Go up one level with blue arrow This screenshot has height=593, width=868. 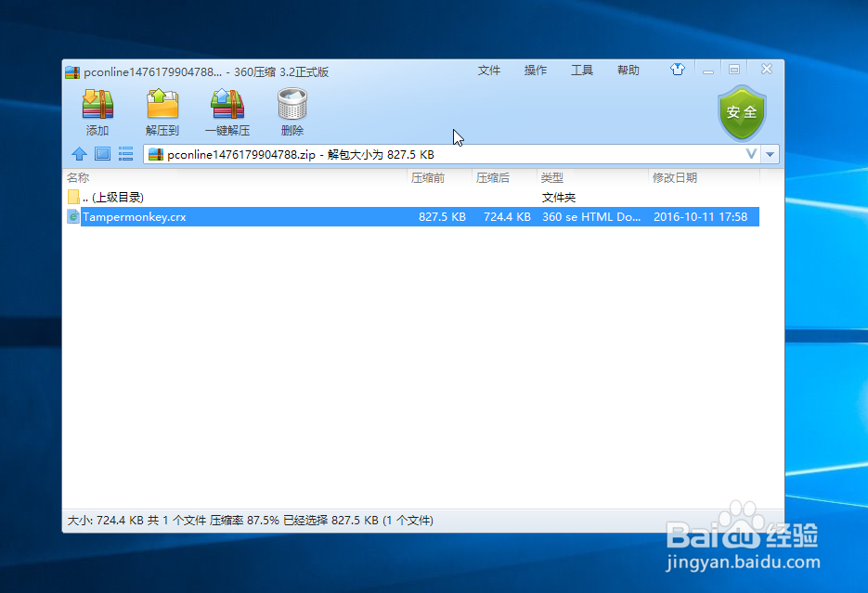point(79,154)
